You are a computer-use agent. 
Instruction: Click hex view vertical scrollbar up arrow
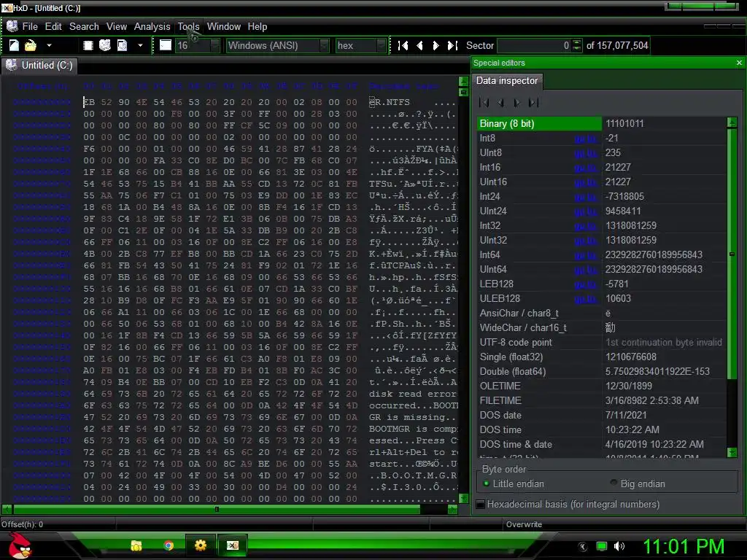click(463, 80)
